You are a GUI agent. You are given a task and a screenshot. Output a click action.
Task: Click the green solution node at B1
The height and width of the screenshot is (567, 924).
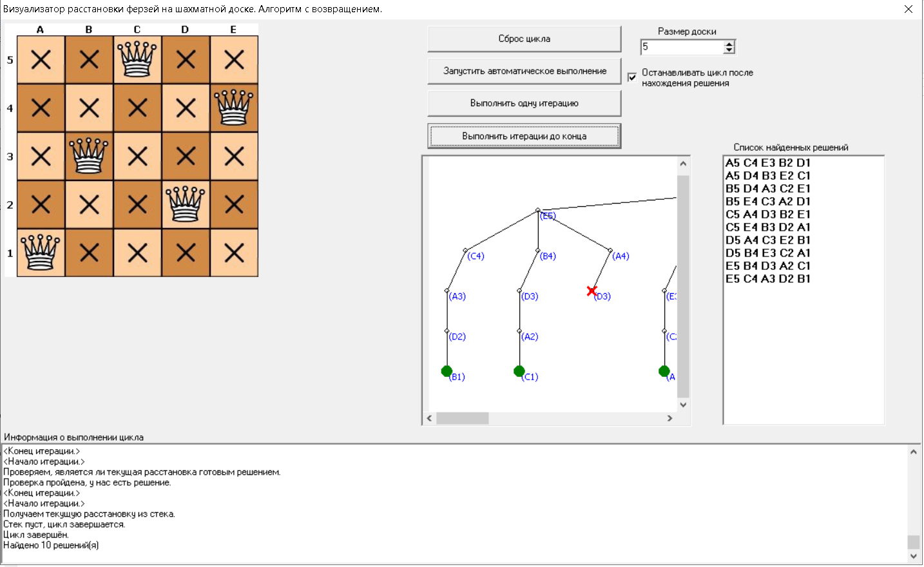[x=447, y=371]
